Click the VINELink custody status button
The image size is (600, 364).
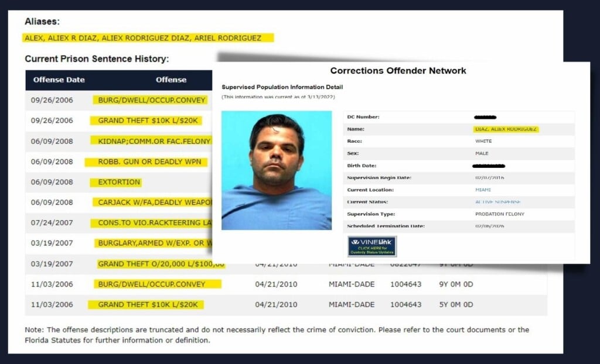[x=372, y=246]
